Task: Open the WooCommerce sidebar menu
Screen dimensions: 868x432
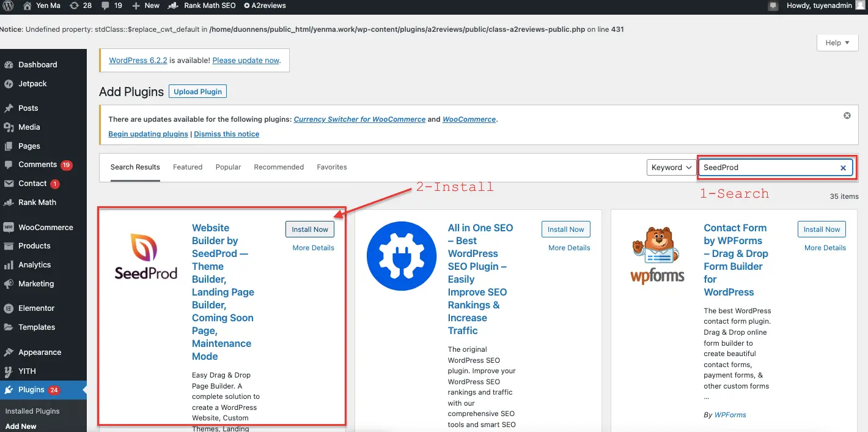Action: pyautogui.click(x=46, y=227)
